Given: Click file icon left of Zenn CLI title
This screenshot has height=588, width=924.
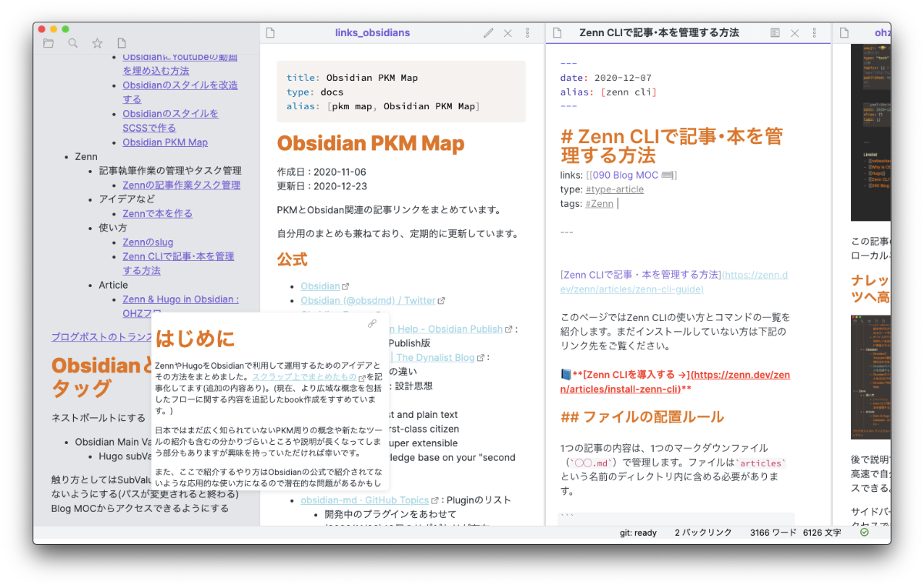Looking at the screenshot, I should click(557, 33).
